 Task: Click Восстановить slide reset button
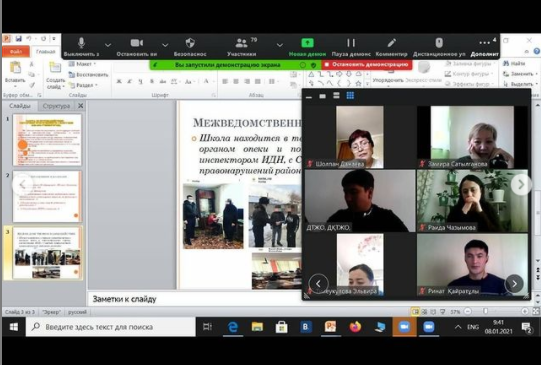pyautogui.click(x=88, y=74)
